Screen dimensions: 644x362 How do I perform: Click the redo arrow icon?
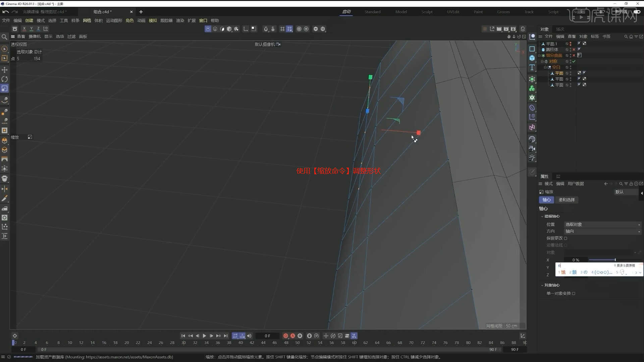[14, 12]
